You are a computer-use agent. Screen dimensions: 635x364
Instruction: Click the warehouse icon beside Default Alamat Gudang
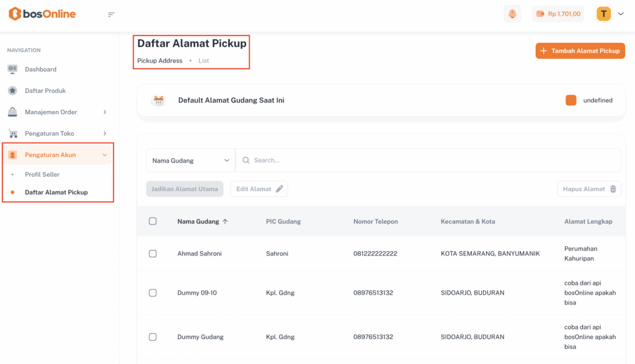pyautogui.click(x=159, y=100)
